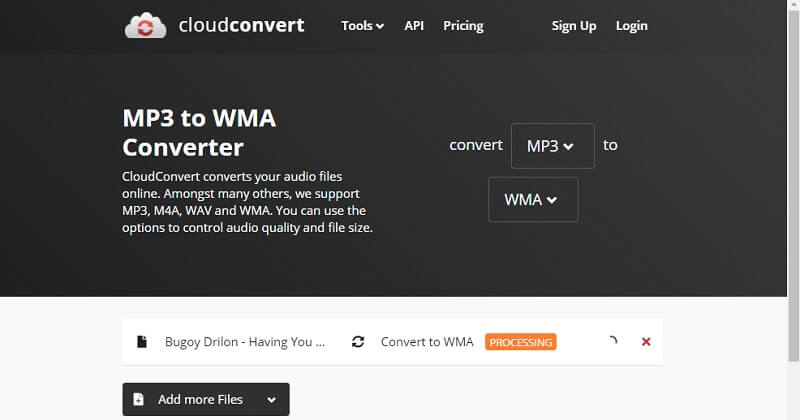The height and width of the screenshot is (420, 800).
Task: Click the Login link
Action: click(x=631, y=26)
